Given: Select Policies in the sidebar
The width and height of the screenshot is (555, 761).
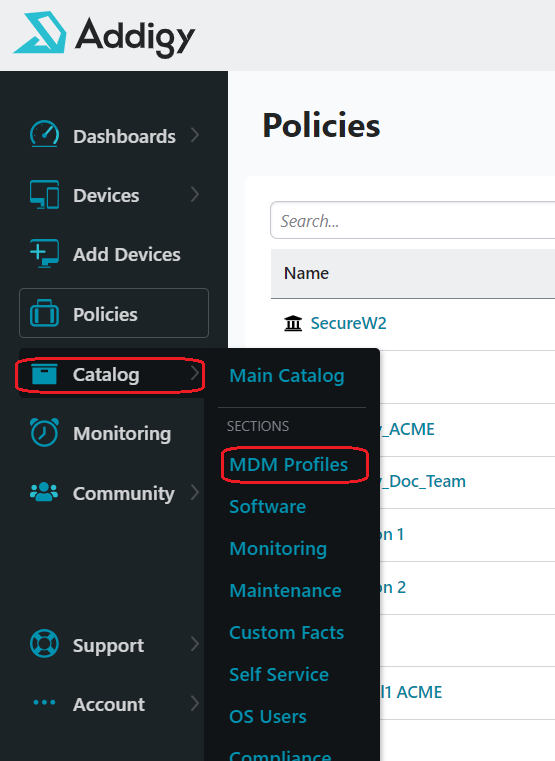Looking at the screenshot, I should tap(114, 313).
